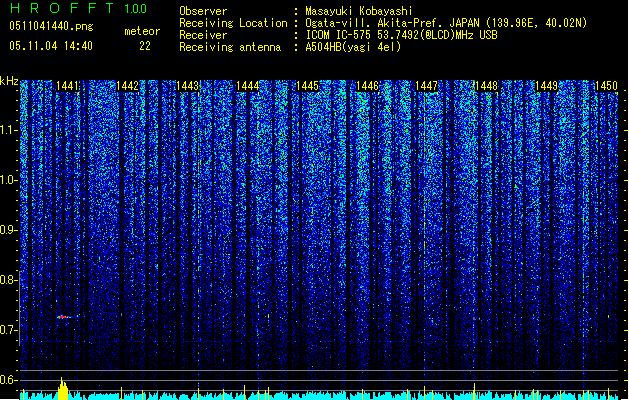Select observer name Masayuki Kobayashi
Viewport: 629px width, 400px height.
(359, 11)
